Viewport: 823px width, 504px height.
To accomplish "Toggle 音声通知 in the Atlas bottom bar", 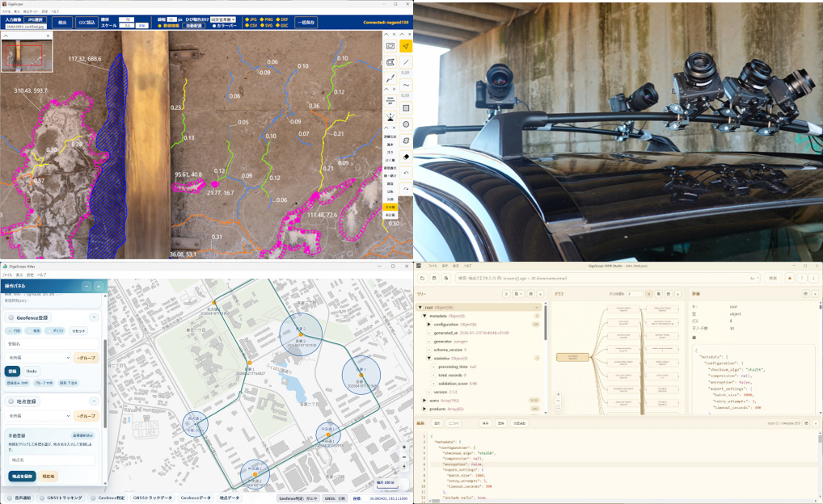I will click(x=19, y=498).
